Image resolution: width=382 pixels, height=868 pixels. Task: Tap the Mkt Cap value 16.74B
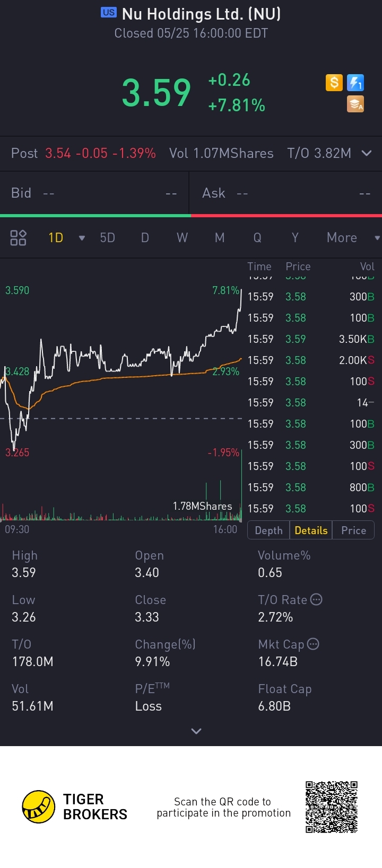[277, 662]
